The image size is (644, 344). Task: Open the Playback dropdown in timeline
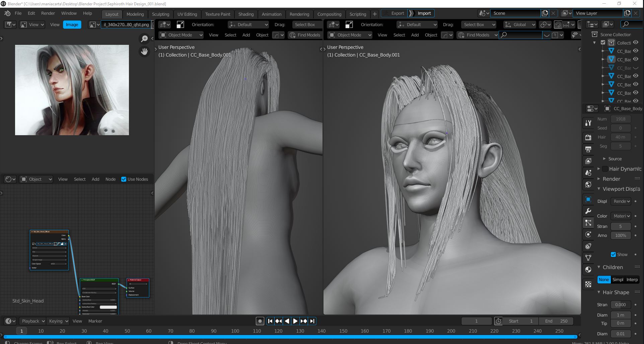(x=32, y=321)
